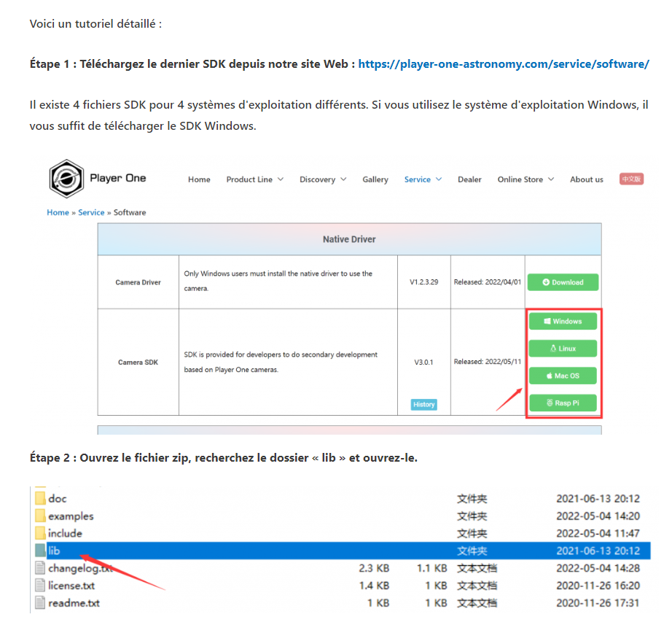Click the 2020-11-26 17:31 readme date
This screenshot has height=617, width=672.
[x=598, y=603]
